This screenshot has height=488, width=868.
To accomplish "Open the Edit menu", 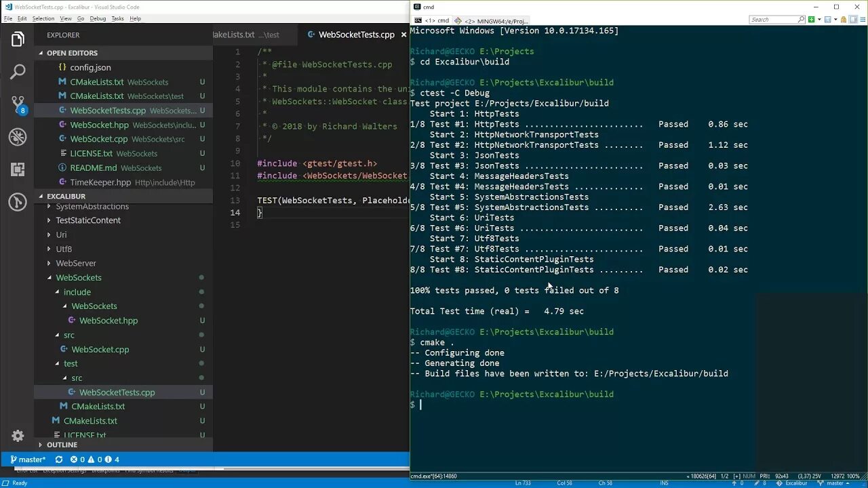I will [x=22, y=18].
